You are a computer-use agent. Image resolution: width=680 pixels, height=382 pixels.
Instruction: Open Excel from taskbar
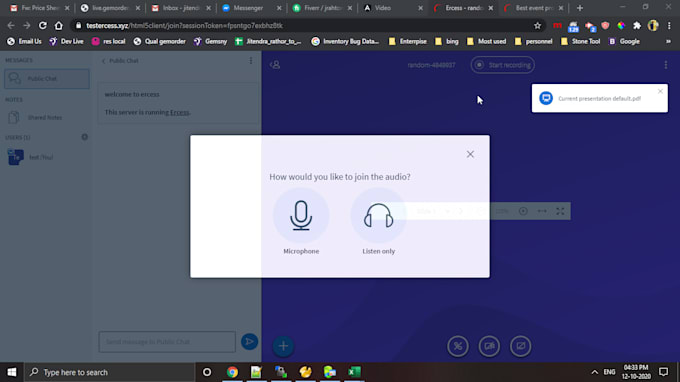click(x=354, y=372)
